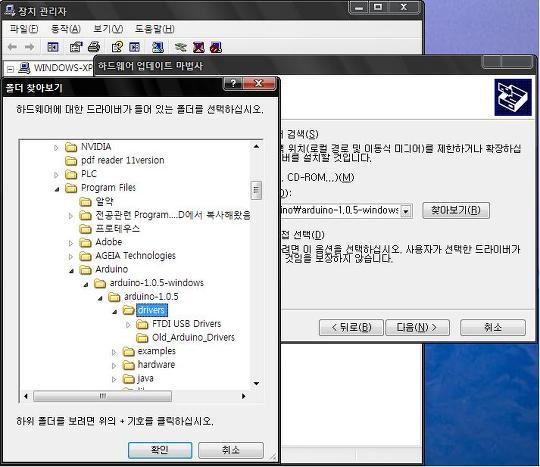This screenshot has width=540, height=467.
Task: Click the Back arrow in Device Manager toolbar
Action: point(12,47)
